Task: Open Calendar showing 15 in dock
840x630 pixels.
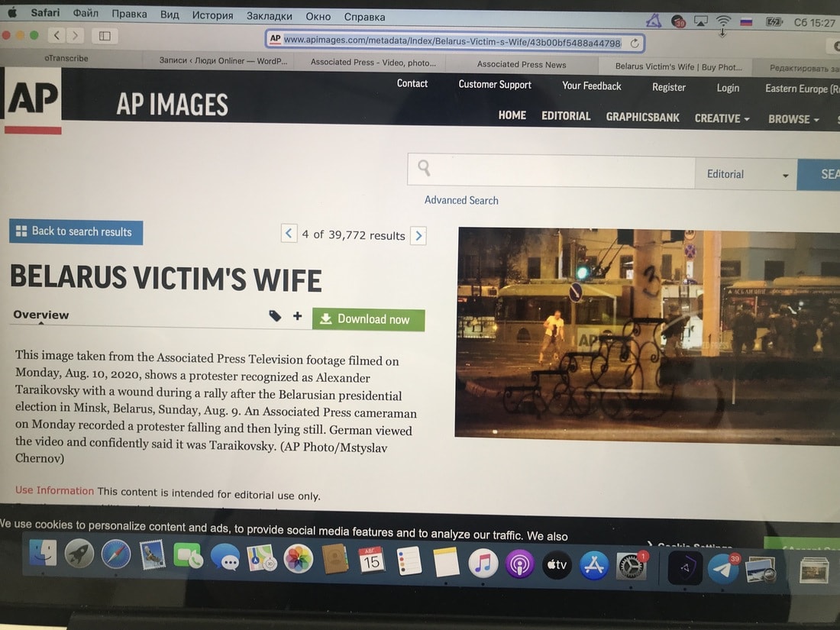Action: (371, 561)
